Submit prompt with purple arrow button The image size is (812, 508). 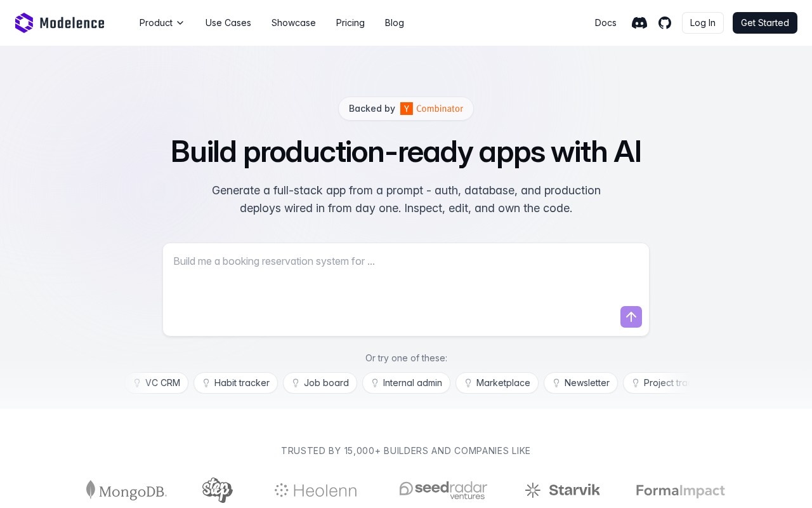[631, 317]
